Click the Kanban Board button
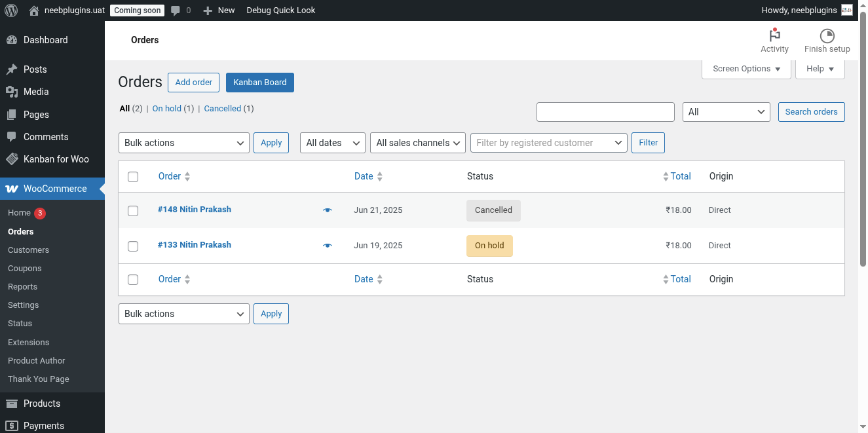The image size is (868, 433). (x=259, y=82)
